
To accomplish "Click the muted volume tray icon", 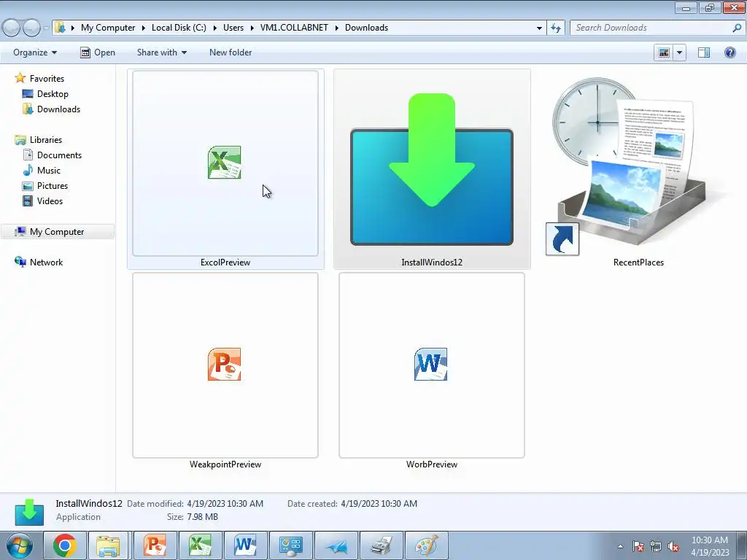I will pyautogui.click(x=673, y=546).
